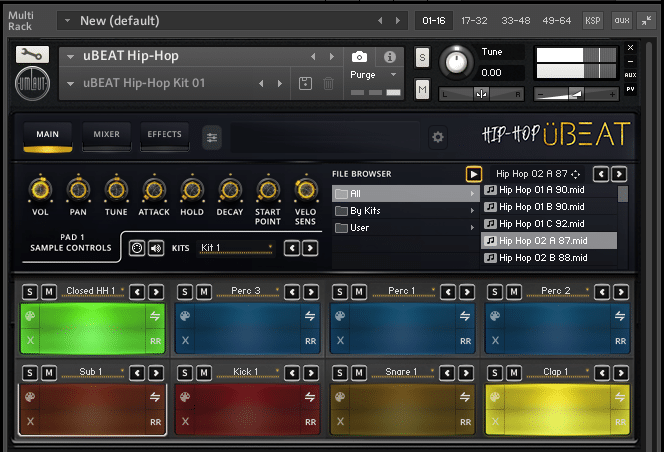Solo the Closed HH 1 pad
664x452 pixels.
30,292
